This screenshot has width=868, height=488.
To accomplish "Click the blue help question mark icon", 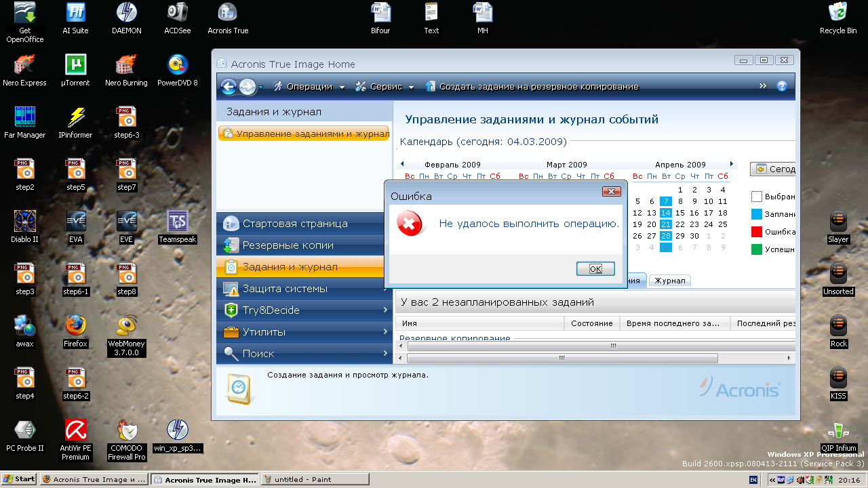I will 781,87.
